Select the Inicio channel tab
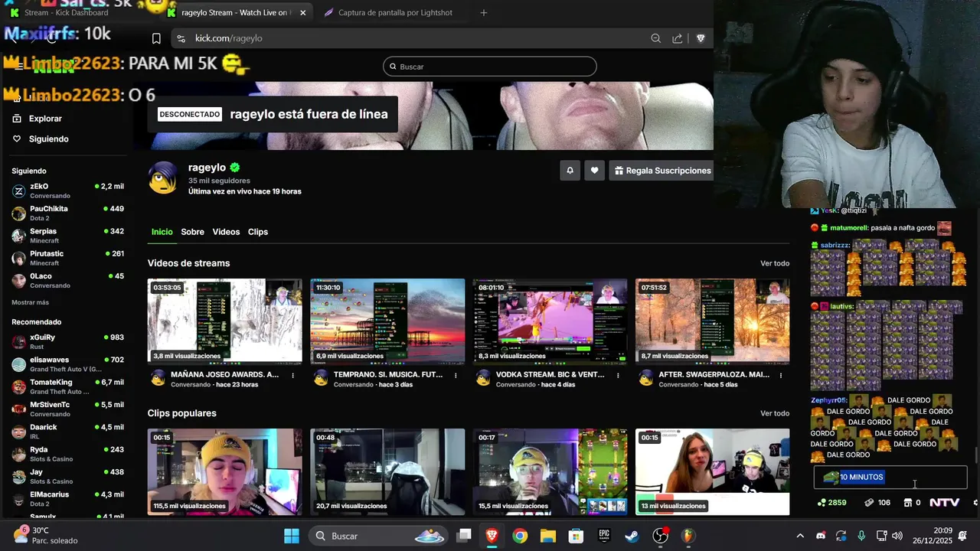 tap(162, 232)
